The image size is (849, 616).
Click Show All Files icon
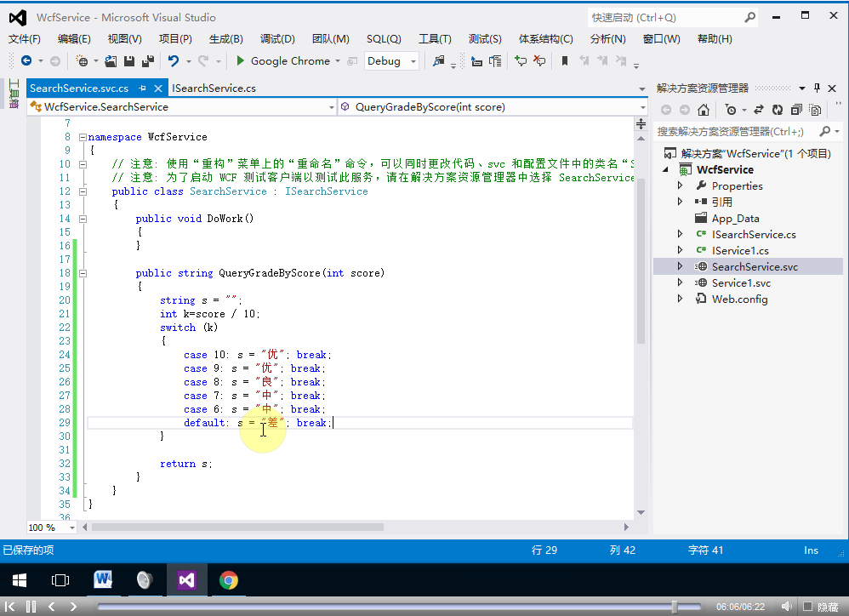(x=815, y=110)
